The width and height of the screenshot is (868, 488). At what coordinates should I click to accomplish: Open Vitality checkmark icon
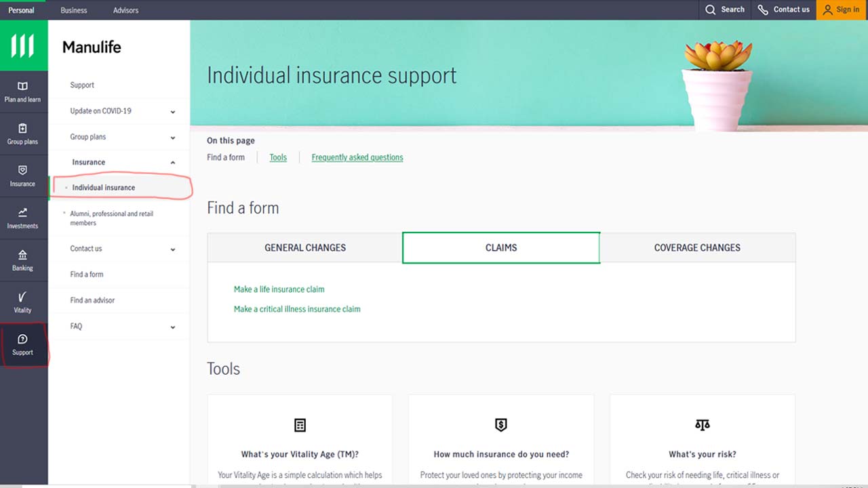click(22, 297)
